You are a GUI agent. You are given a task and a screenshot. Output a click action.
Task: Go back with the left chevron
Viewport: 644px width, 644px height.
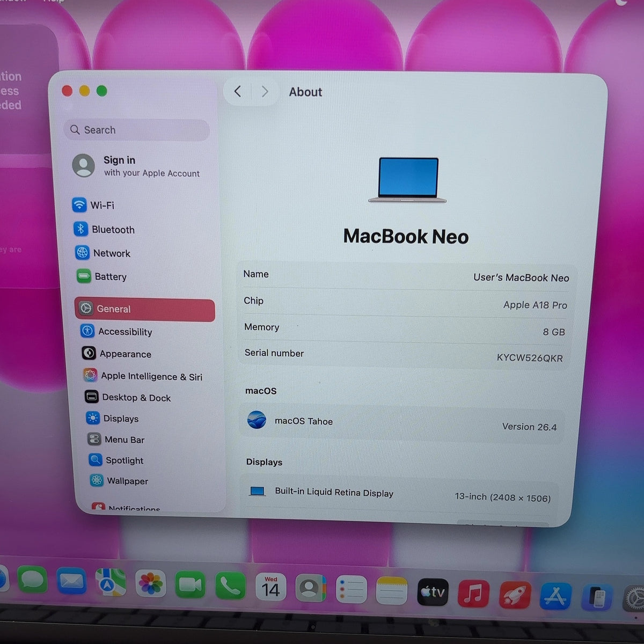tap(238, 91)
